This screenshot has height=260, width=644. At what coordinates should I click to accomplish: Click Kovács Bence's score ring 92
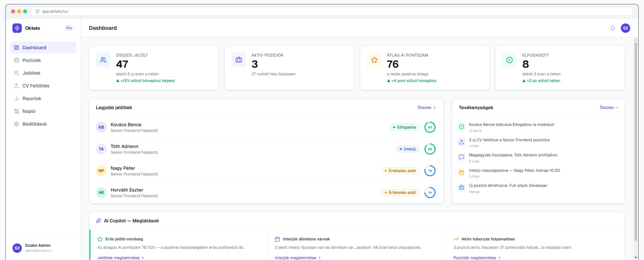430,127
